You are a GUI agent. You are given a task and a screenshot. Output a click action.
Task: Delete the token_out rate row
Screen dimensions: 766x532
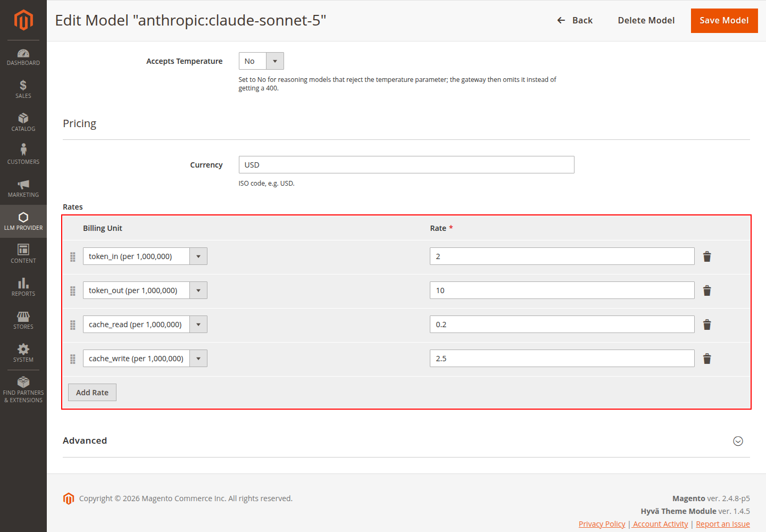(707, 290)
